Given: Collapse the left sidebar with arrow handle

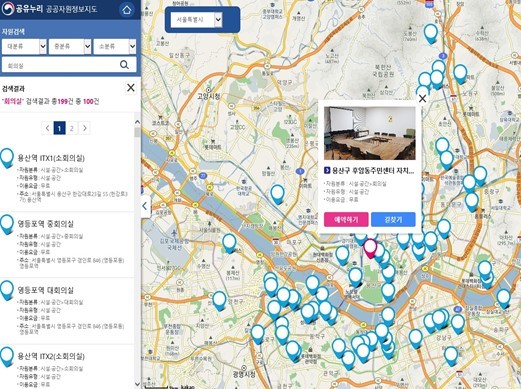Looking at the screenshot, I should point(145,206).
